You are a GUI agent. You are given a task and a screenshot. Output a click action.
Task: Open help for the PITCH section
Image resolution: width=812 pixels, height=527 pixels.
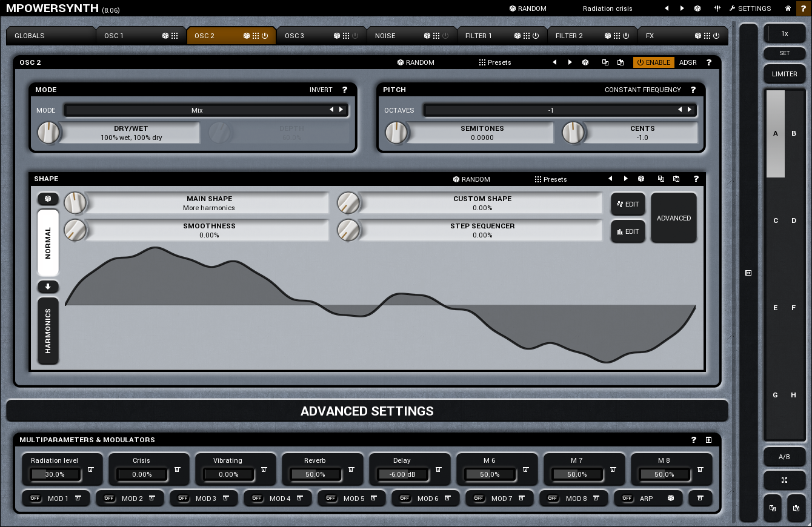[x=693, y=90]
